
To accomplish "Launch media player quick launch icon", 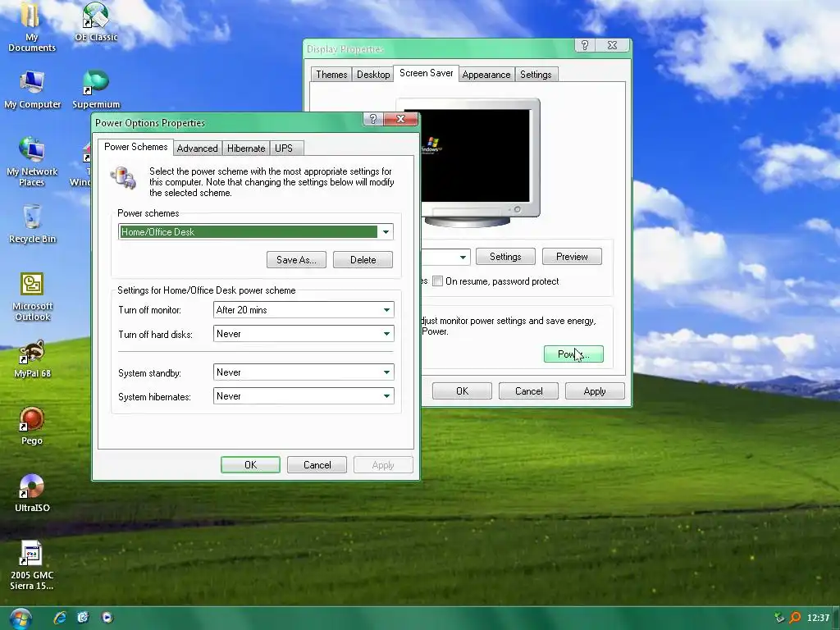I will (107, 618).
